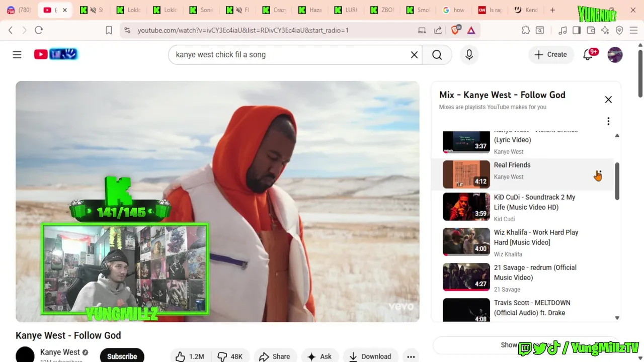This screenshot has width=644, height=362.
Task: Run search with magnifier button
Action: coord(437,54)
